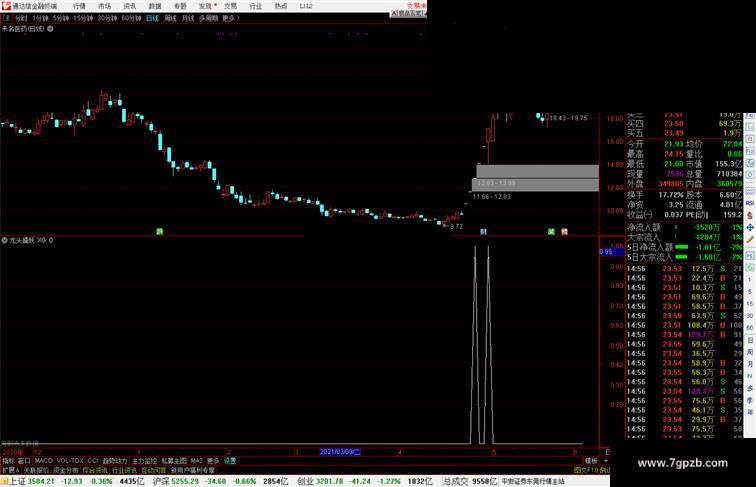The height and width of the screenshot is (487, 756).
Task: Click the 窗口 button in bottom toolbar
Action: pos(24,461)
